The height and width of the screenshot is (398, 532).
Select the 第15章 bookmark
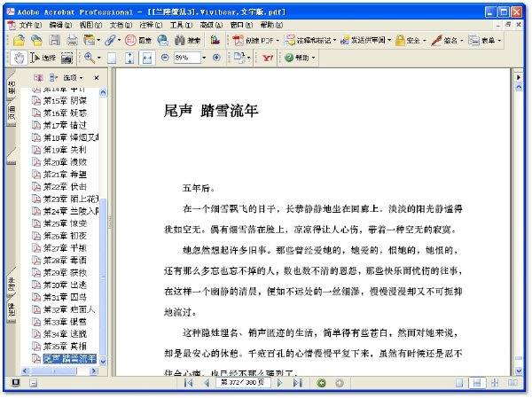59,101
